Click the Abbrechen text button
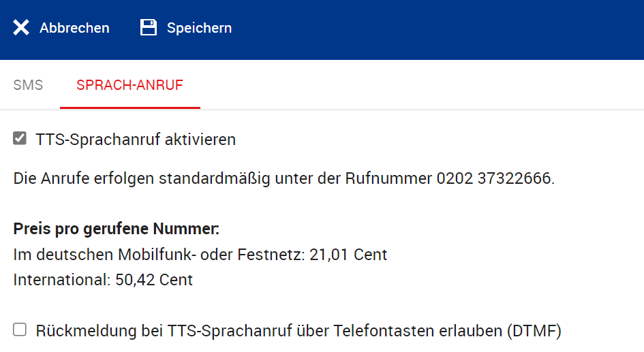Viewport: 644px width, 352px height. tap(74, 28)
